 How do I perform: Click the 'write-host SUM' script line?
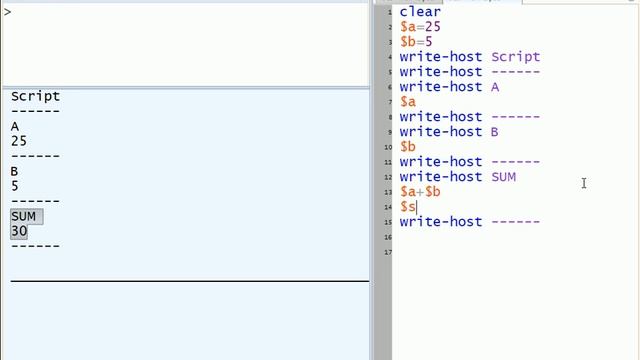[x=458, y=177]
